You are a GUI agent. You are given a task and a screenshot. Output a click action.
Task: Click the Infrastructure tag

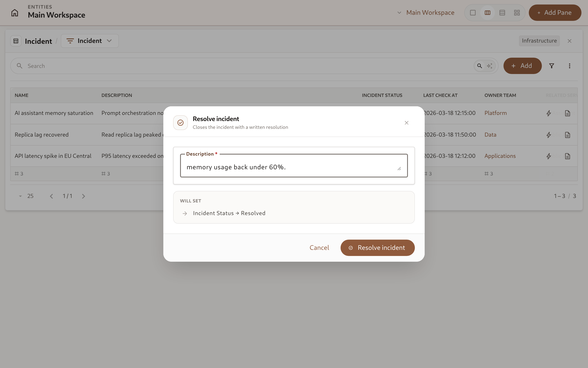539,41
